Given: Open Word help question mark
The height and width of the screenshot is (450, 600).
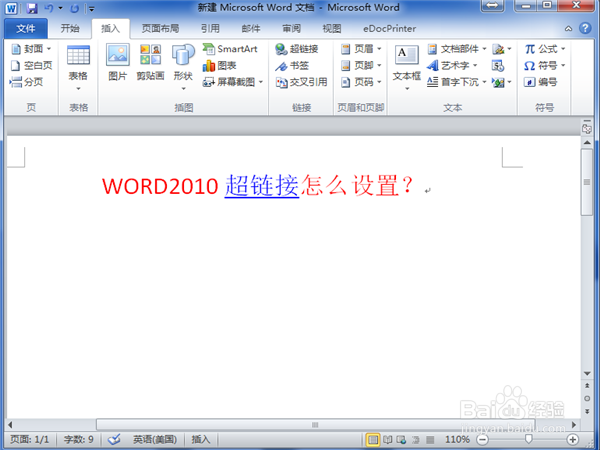Looking at the screenshot, I should pyautogui.click(x=585, y=28).
